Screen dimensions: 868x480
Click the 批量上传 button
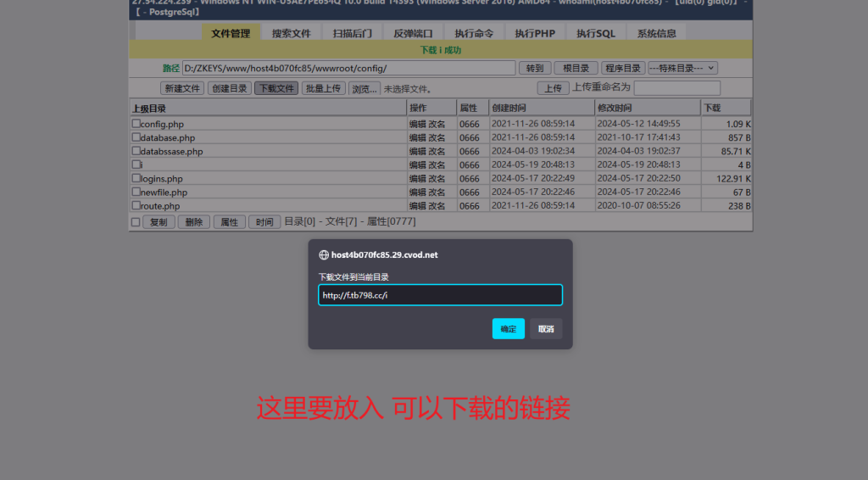coord(323,88)
